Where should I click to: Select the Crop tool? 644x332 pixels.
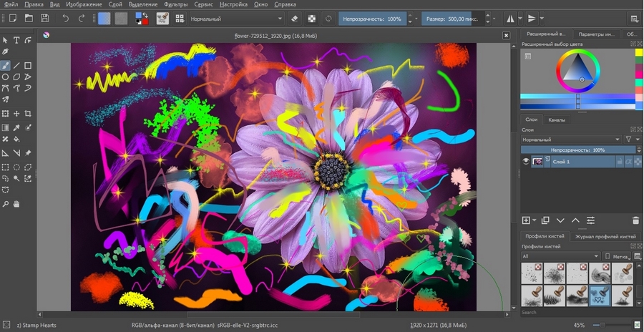coord(27,114)
